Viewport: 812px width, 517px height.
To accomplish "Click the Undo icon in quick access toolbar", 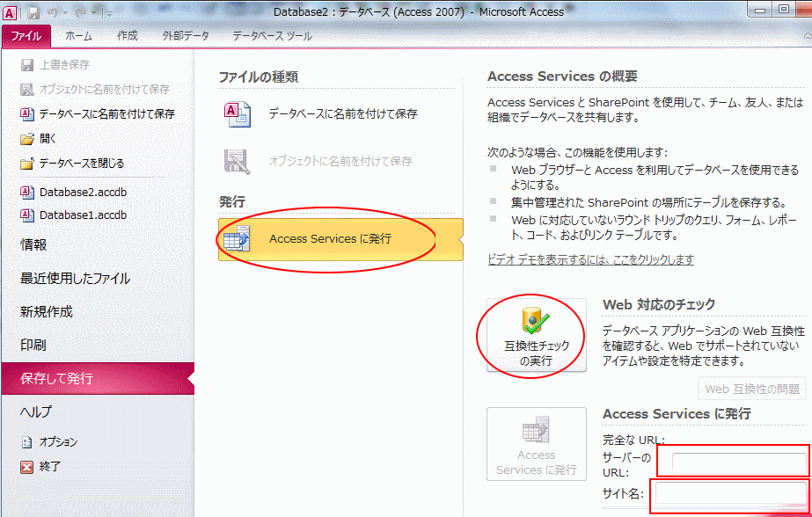I will click(x=52, y=13).
